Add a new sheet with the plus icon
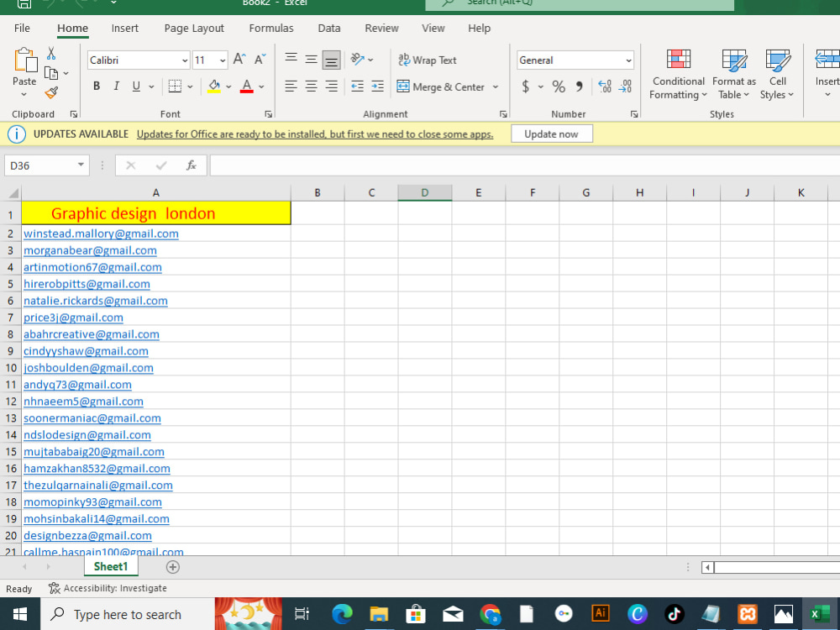Viewport: 840px width, 630px height. [172, 567]
